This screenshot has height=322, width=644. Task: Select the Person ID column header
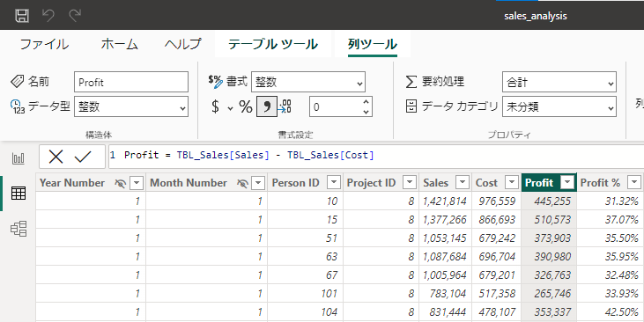click(295, 183)
